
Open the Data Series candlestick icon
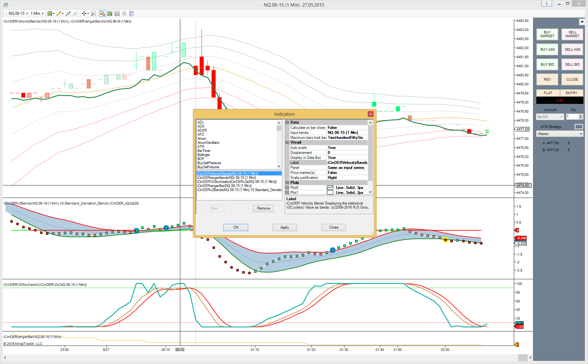pyautogui.click(x=110, y=13)
